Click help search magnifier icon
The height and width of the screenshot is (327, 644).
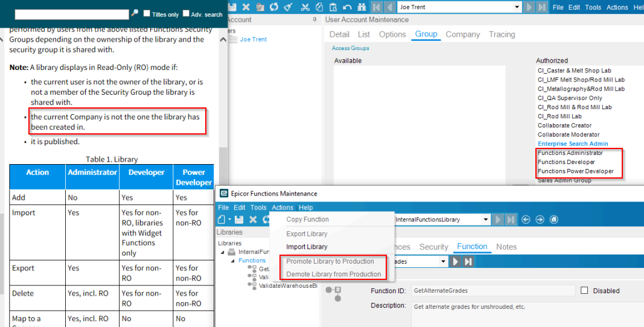(x=135, y=13)
